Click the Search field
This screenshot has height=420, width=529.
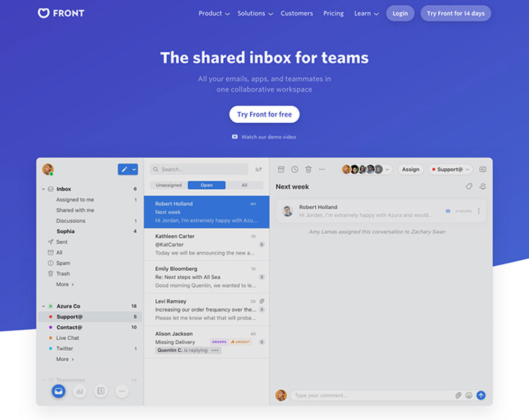(199, 169)
